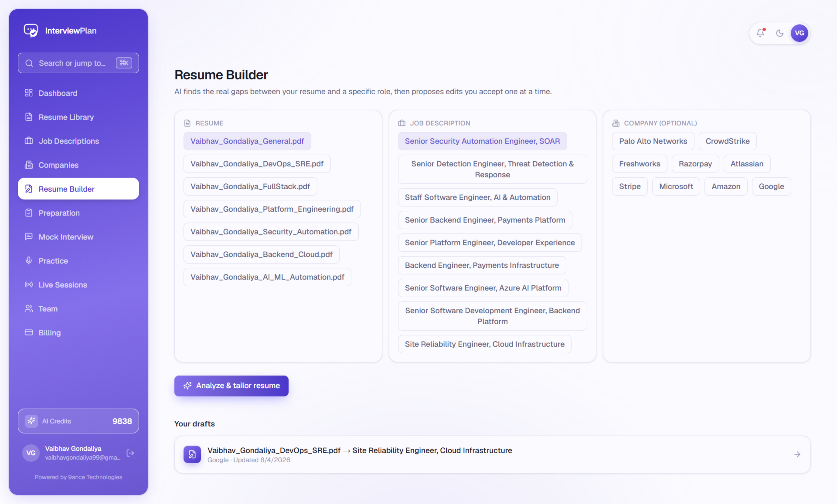The image size is (837, 504).
Task: Select Vaibhav_Gondaliya_General.pdf resume
Action: click(247, 141)
